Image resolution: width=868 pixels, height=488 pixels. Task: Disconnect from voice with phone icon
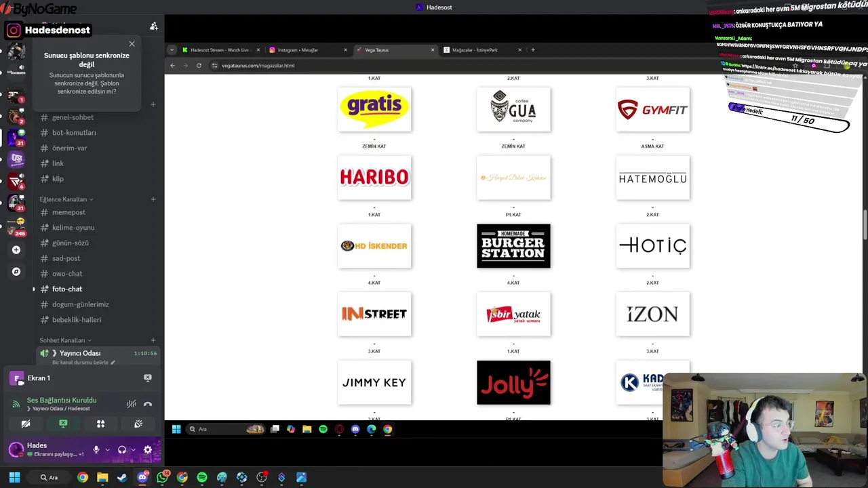pyautogui.click(x=148, y=404)
